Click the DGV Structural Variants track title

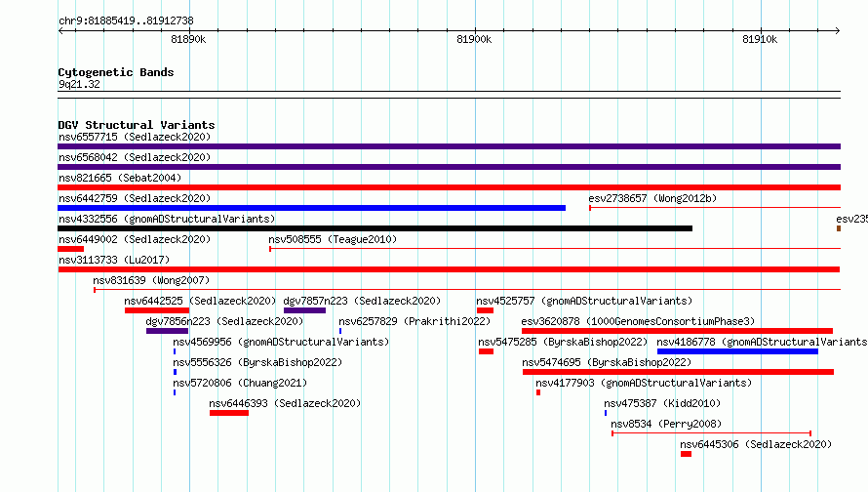(137, 125)
